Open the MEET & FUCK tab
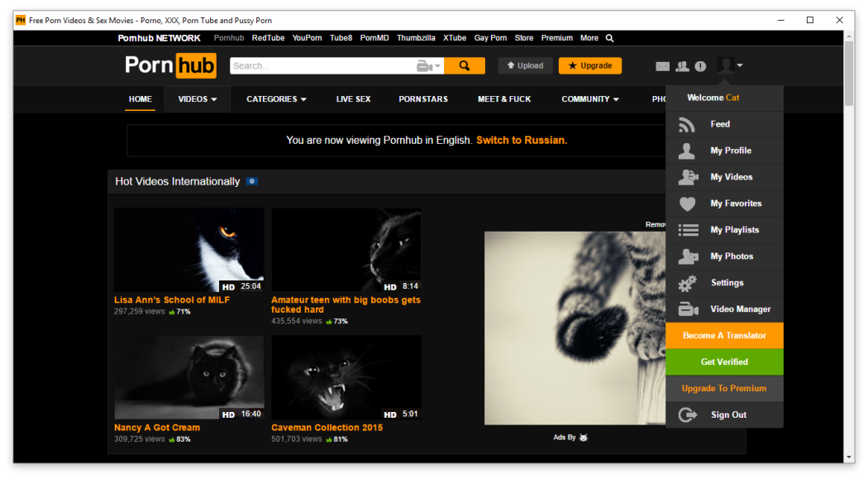868x479 pixels. coord(504,99)
